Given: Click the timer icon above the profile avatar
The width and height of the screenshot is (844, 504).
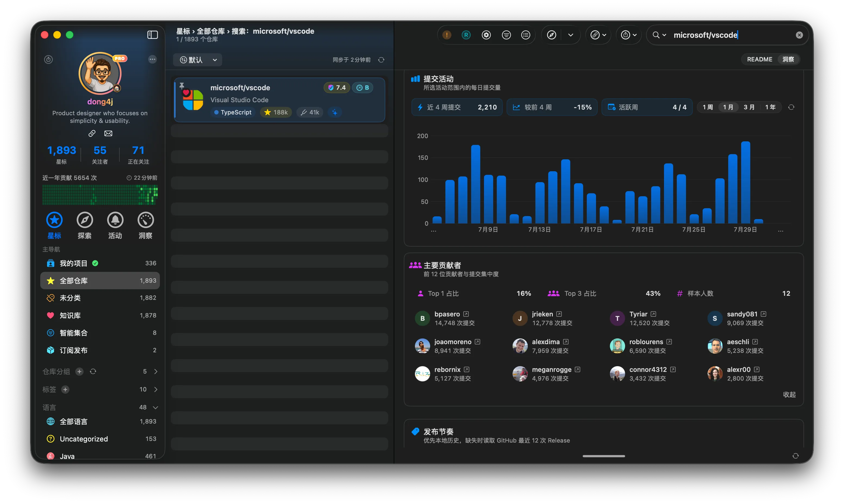Looking at the screenshot, I should click(x=48, y=60).
